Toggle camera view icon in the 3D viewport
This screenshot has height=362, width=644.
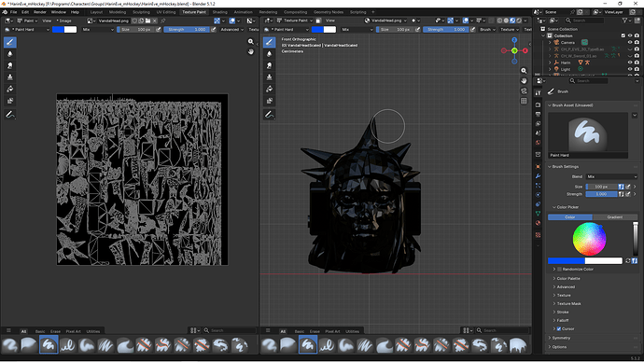click(524, 90)
